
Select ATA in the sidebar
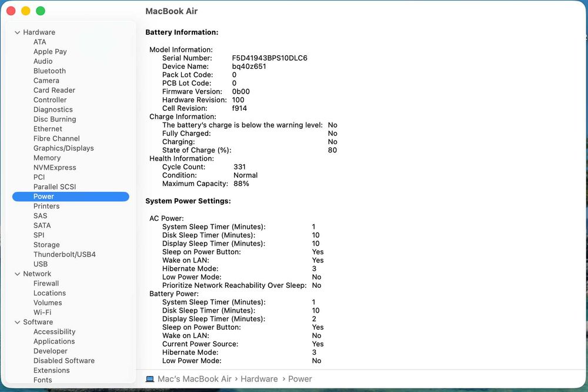pyautogui.click(x=40, y=42)
